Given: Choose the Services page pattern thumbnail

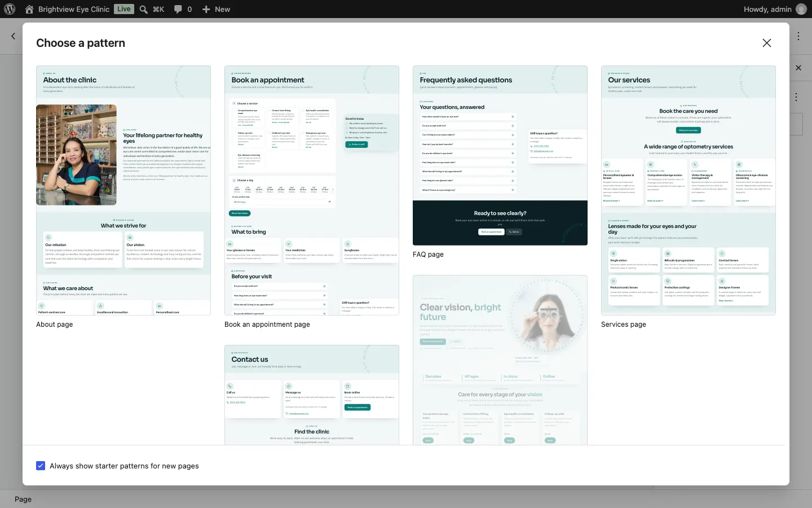Looking at the screenshot, I should click(x=689, y=190).
